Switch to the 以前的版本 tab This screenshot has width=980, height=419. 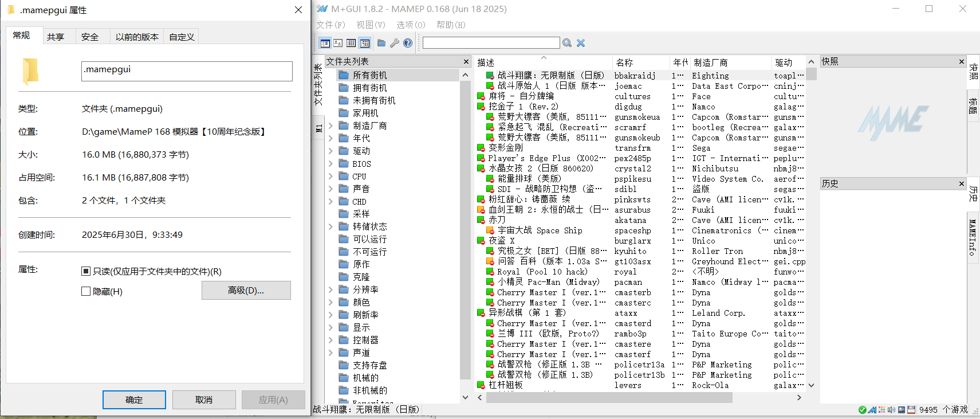(x=137, y=37)
